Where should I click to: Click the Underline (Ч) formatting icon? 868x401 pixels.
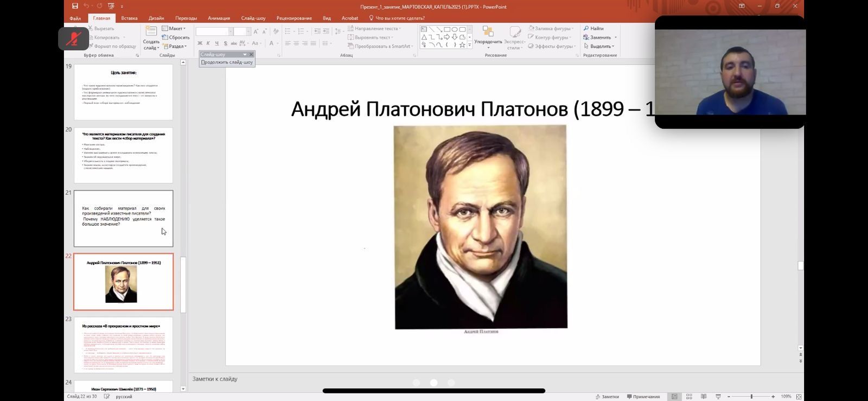[x=216, y=43]
